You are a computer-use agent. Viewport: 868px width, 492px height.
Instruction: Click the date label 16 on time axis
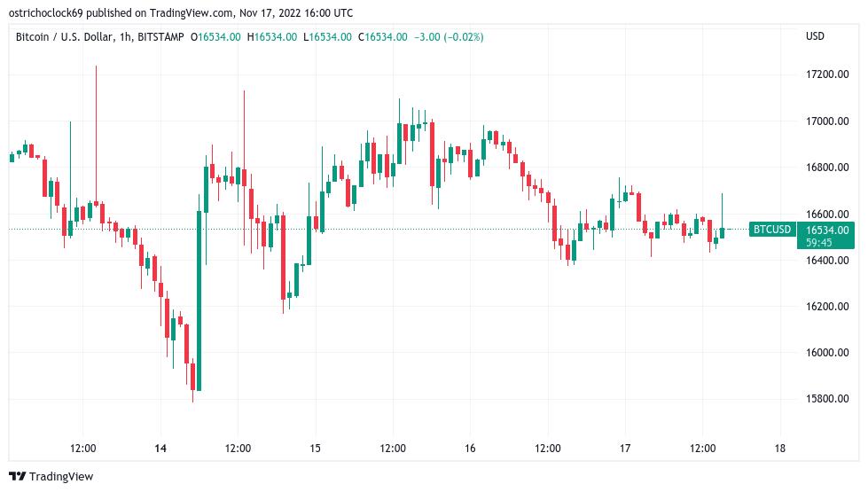coord(470,448)
